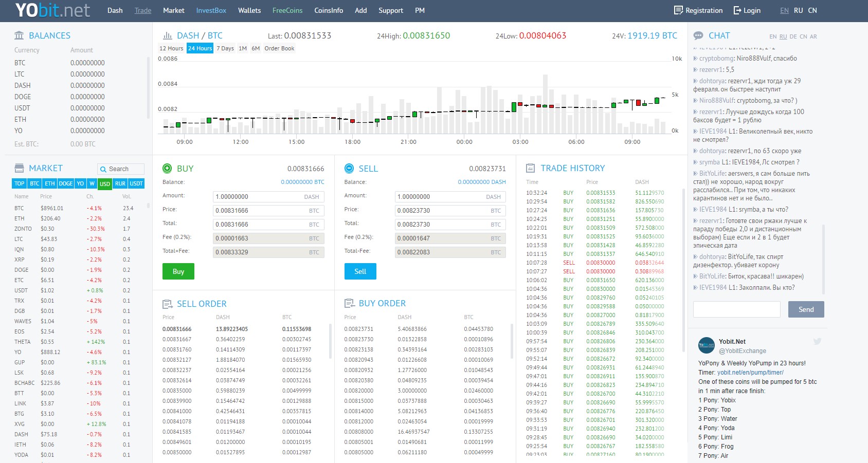
Task: Click the blue Sell button
Action: coord(360,271)
